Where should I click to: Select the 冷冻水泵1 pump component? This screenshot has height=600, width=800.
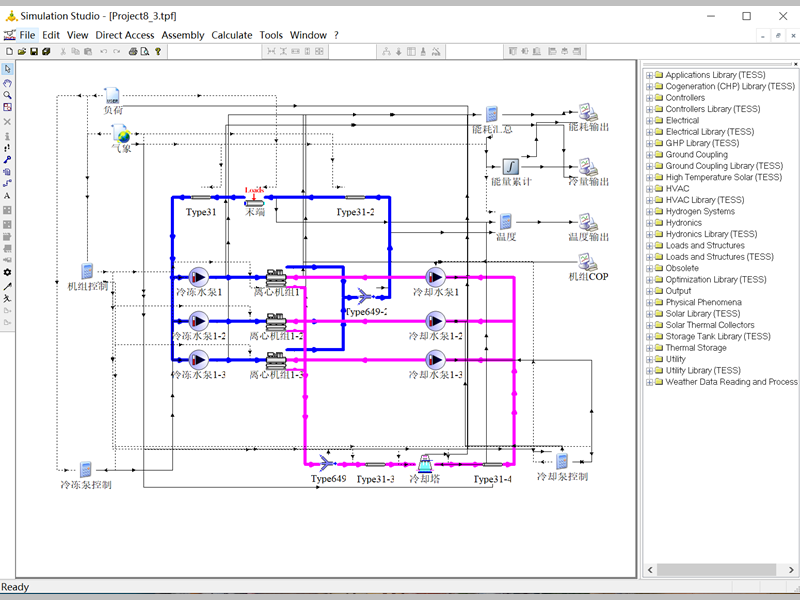(x=198, y=277)
